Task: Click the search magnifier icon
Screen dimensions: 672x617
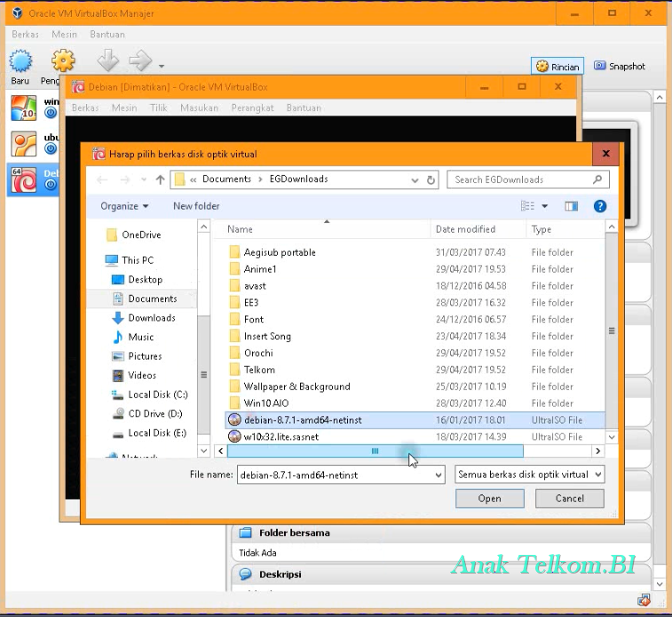Action: 597,179
